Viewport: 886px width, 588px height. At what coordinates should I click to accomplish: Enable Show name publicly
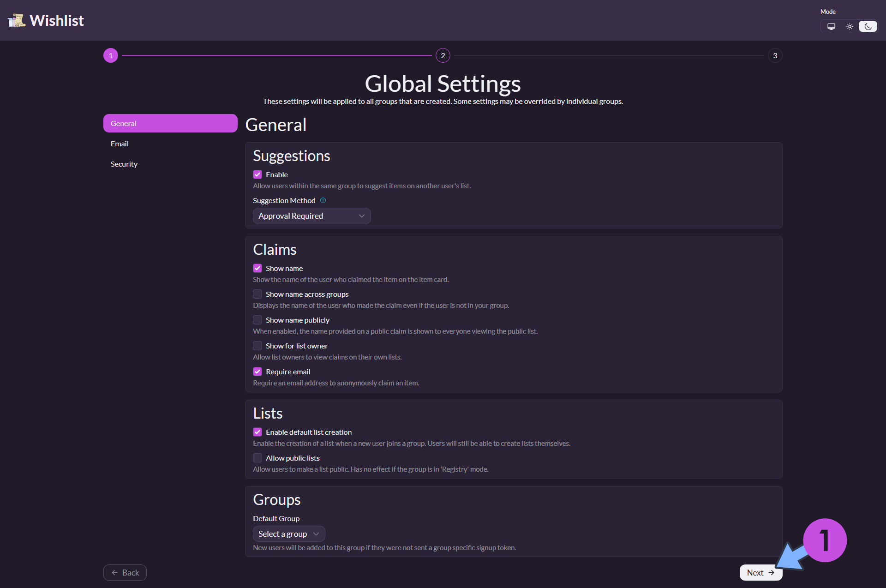pos(257,320)
